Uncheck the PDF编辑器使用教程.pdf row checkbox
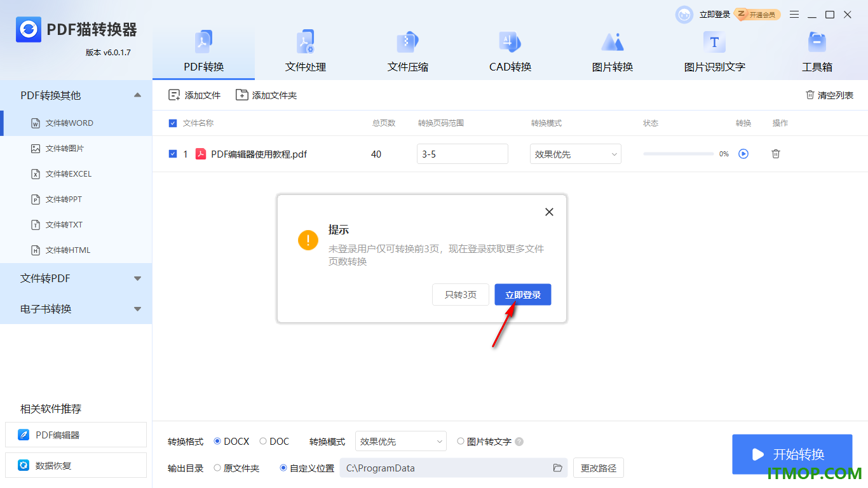 (x=173, y=154)
